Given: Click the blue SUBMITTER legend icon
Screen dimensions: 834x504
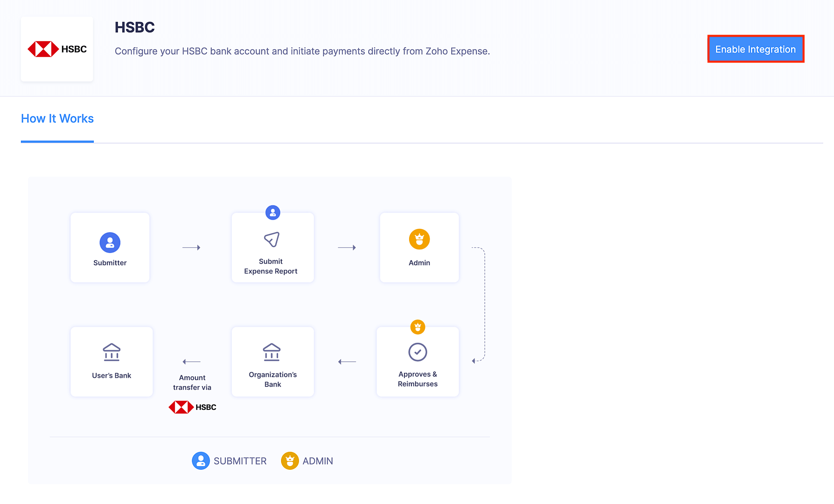Looking at the screenshot, I should [x=201, y=461].
